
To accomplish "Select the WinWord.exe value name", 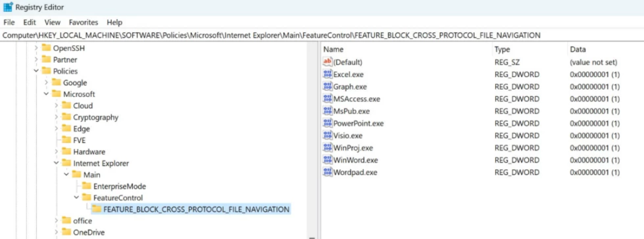I will pyautogui.click(x=356, y=160).
